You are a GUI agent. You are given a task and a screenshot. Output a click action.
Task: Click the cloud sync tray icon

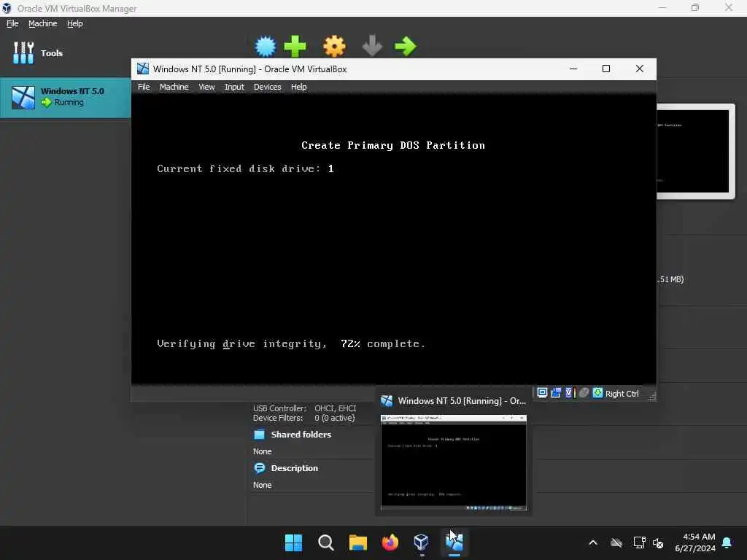pos(616,542)
